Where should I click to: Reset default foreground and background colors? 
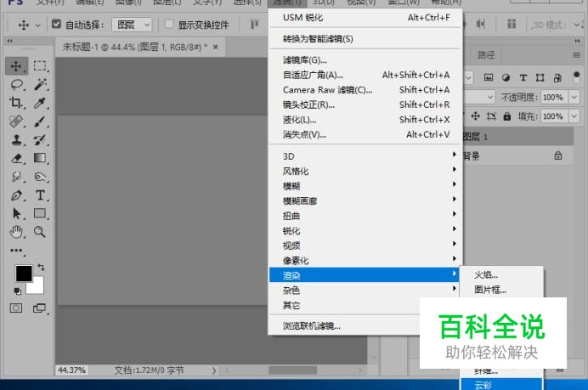(17, 291)
